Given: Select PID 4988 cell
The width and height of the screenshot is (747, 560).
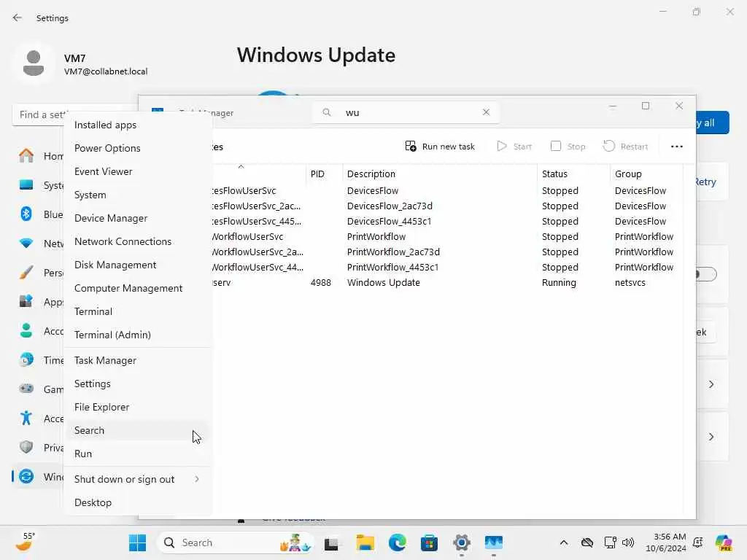Looking at the screenshot, I should point(321,282).
